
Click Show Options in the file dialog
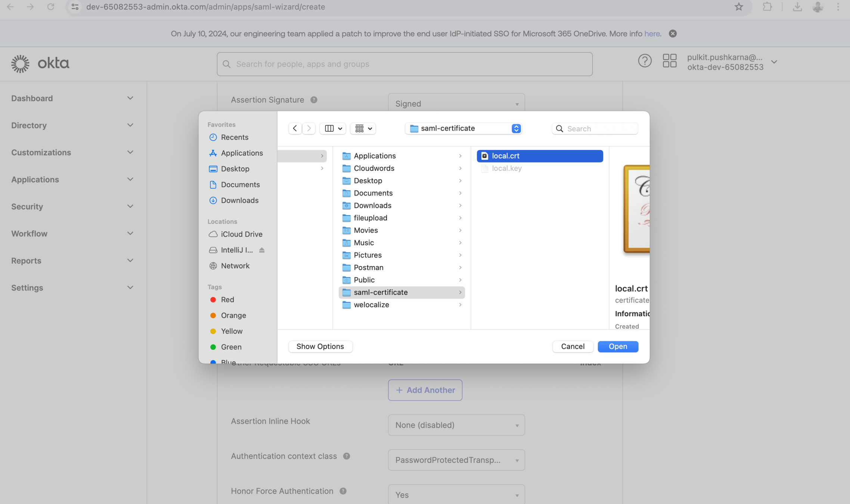[320, 346]
